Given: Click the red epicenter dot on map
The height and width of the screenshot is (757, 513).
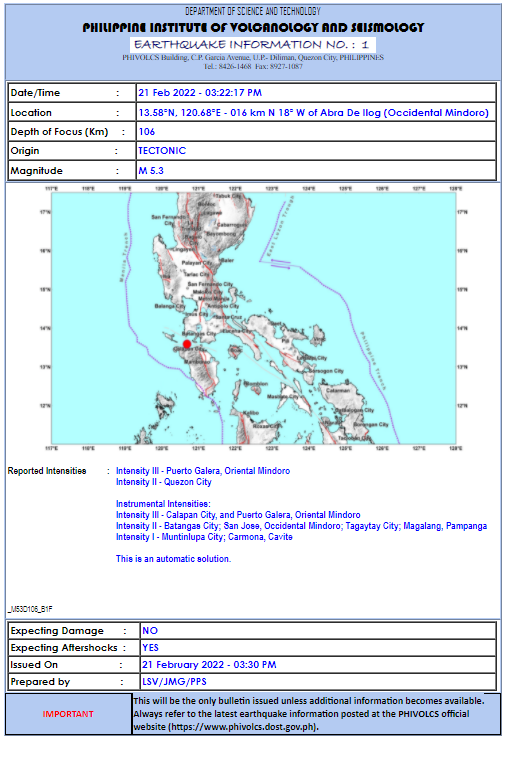Looking at the screenshot, I should 187,344.
